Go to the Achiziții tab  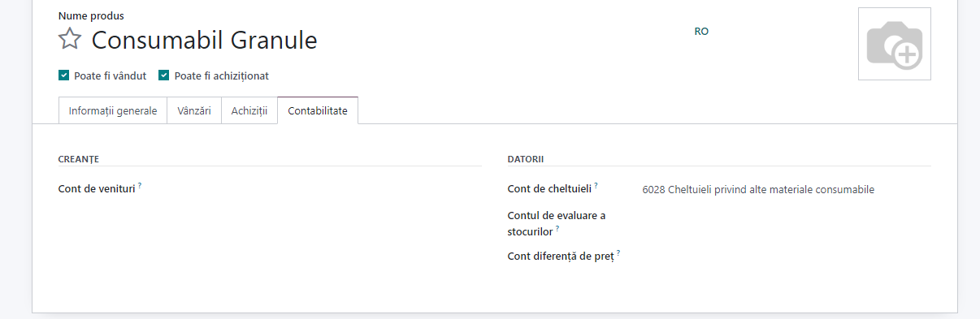(x=249, y=110)
